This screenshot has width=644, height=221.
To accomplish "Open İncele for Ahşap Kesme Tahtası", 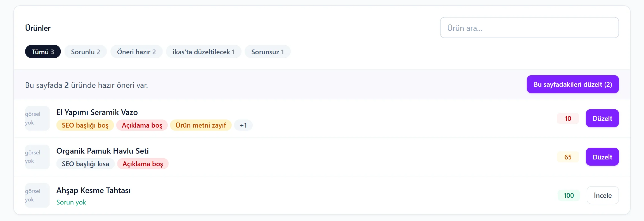I will pyautogui.click(x=603, y=195).
